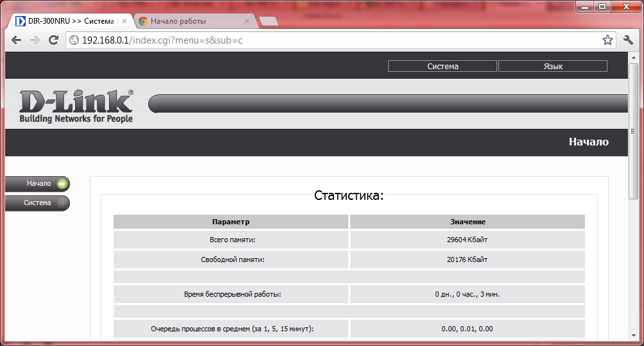Click the 29604 Кбайт value
This screenshot has width=644, height=346.
(468, 240)
